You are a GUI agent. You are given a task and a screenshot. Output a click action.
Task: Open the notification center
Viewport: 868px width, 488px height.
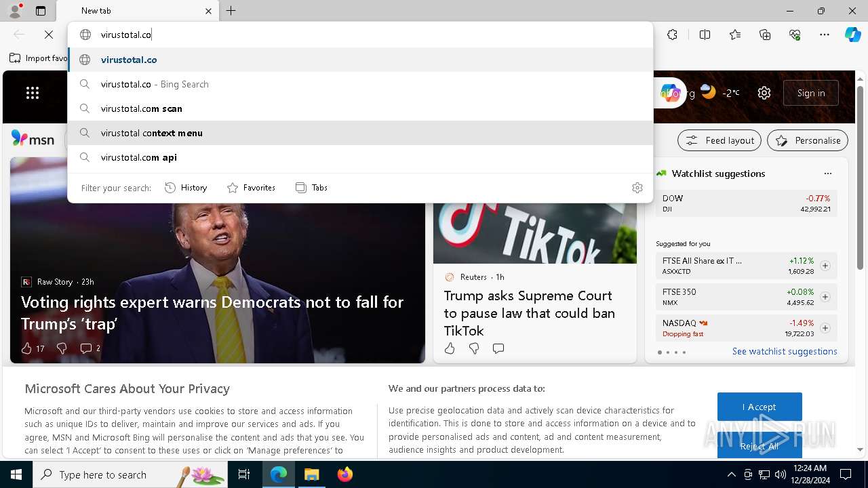(846, 474)
